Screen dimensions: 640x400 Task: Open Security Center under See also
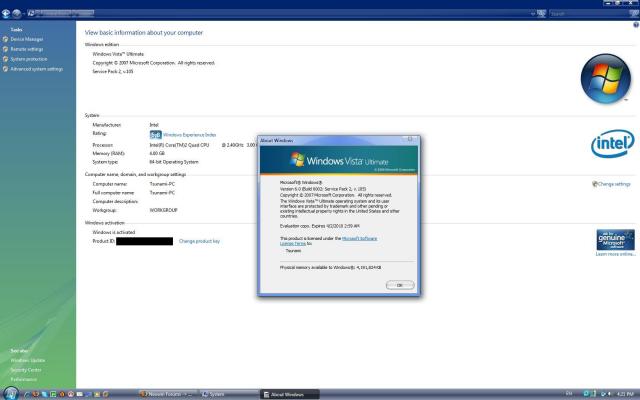(x=26, y=370)
